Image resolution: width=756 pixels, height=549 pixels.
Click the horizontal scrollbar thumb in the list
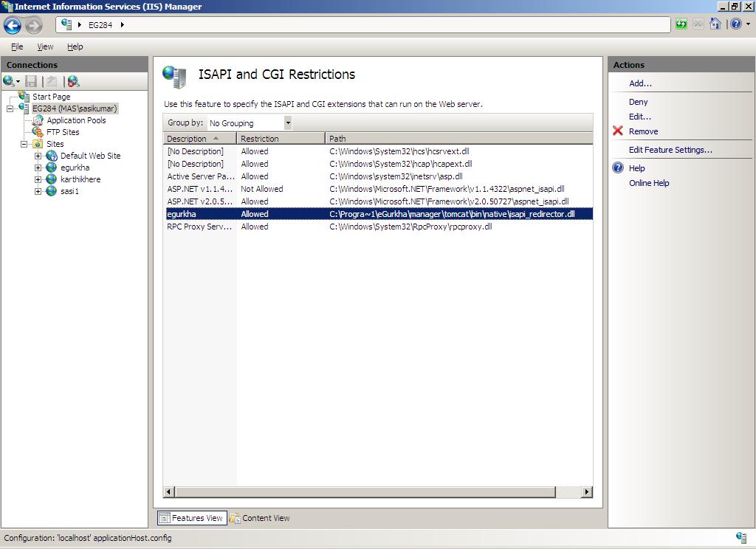point(365,491)
